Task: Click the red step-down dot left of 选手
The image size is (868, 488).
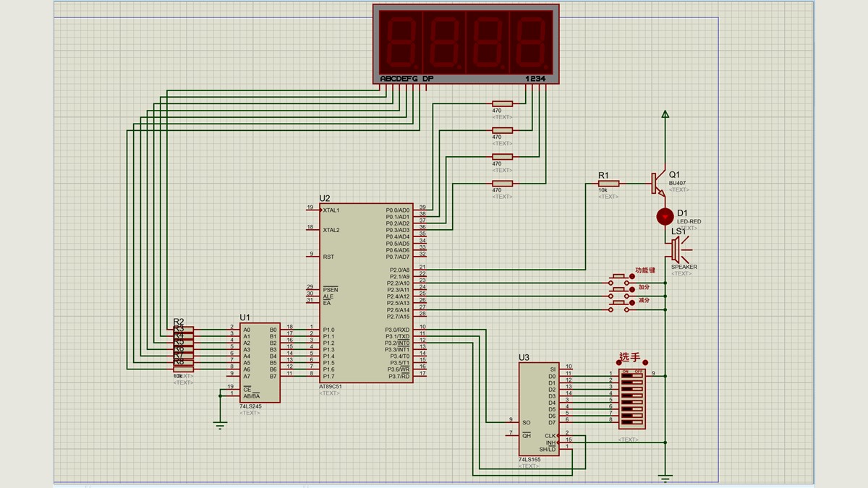Action: tap(617, 363)
